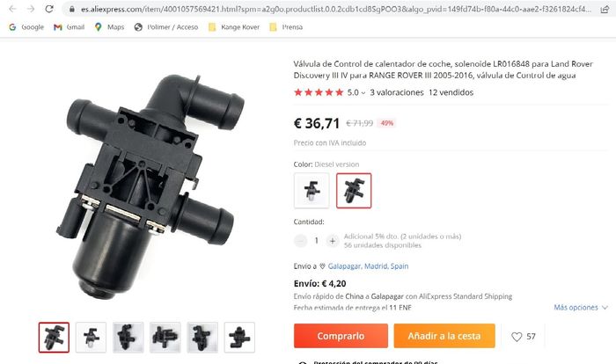Viewport: 616px width, 364px height.
Task: View 3 valoraciones reviews
Action: pos(396,92)
